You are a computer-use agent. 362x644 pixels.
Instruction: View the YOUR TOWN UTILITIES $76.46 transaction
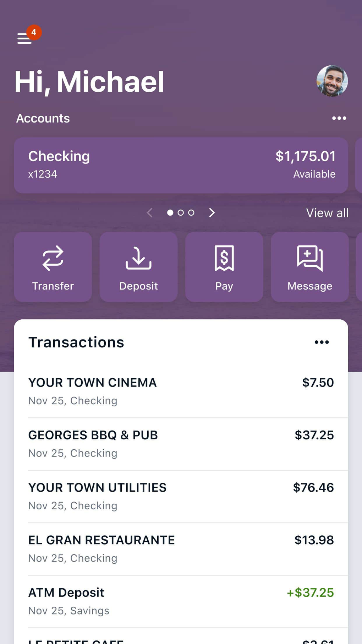pos(181,496)
